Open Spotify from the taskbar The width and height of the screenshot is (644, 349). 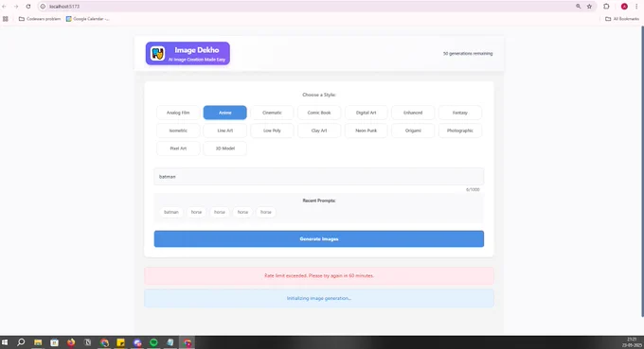153,342
